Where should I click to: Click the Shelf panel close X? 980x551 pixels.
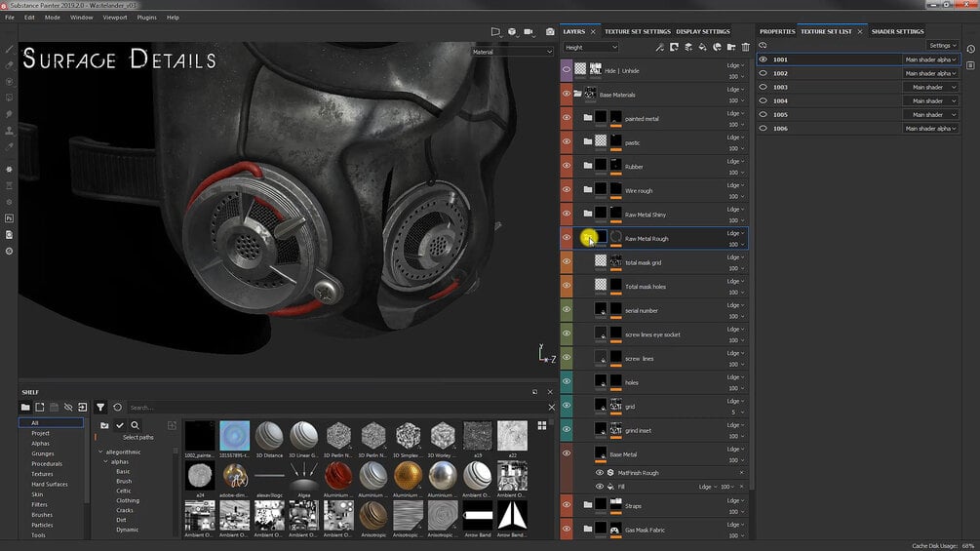(550, 392)
